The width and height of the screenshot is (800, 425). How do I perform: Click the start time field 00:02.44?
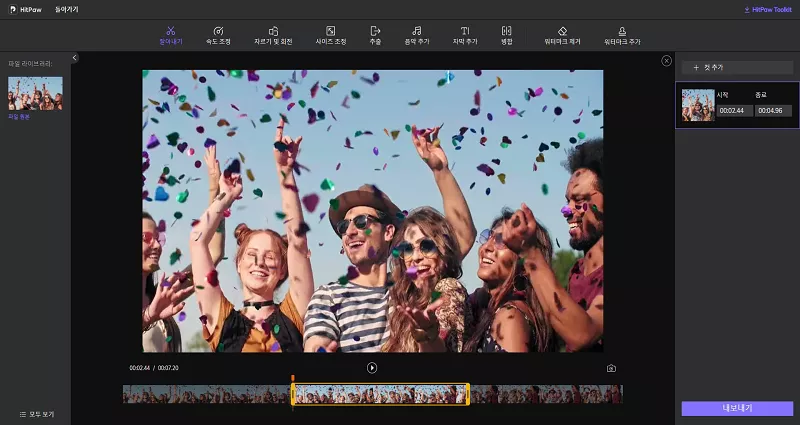735,110
